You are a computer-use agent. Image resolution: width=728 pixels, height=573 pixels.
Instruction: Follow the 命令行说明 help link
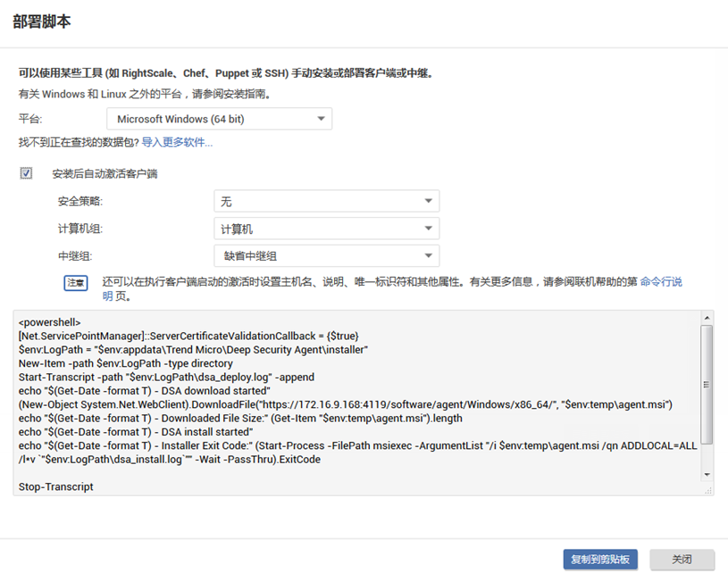click(661, 281)
